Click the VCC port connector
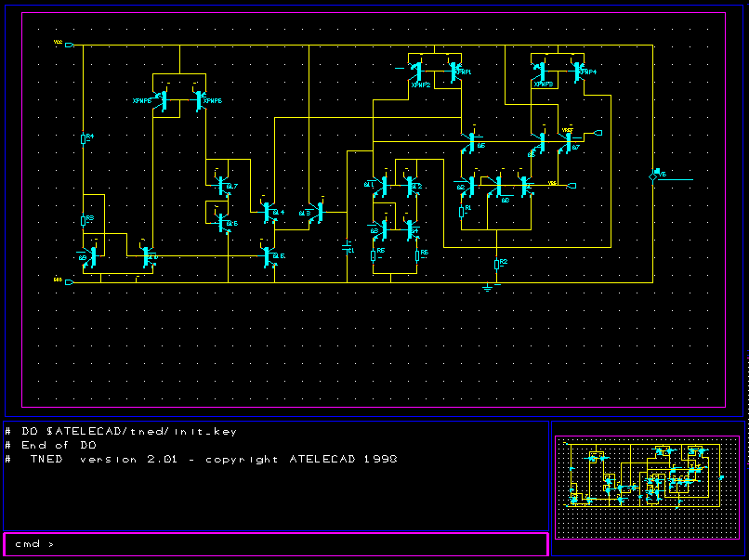Viewport: 749px width, 560px height. (70, 45)
